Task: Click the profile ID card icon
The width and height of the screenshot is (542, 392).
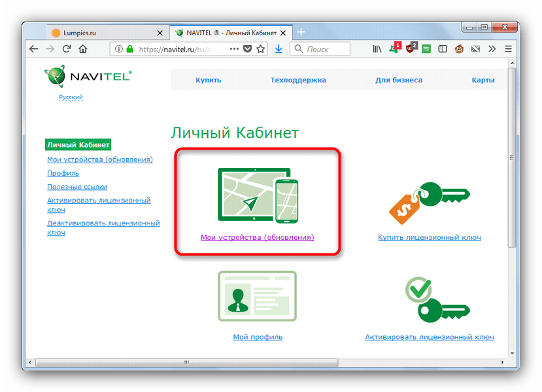Action: pyautogui.click(x=257, y=296)
